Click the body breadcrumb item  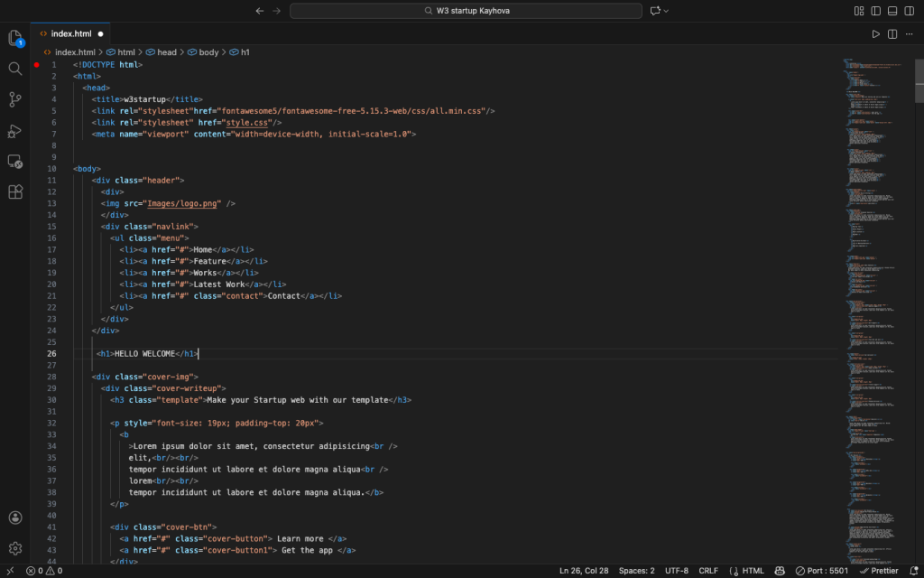pos(208,52)
